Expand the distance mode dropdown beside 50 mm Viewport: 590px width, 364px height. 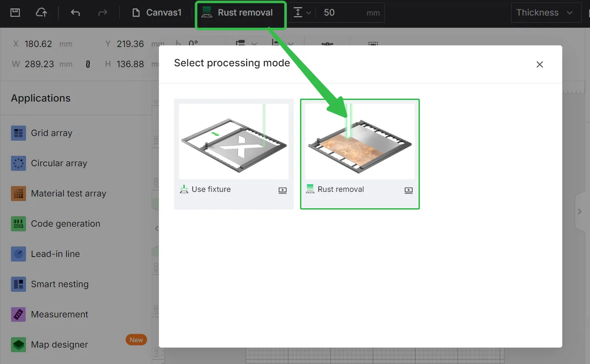[302, 13]
